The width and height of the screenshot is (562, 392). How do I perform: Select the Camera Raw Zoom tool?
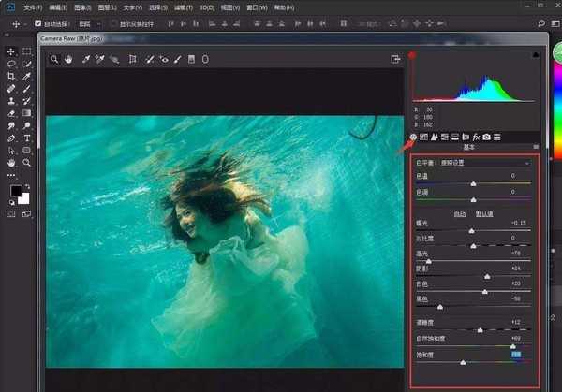tap(54, 59)
